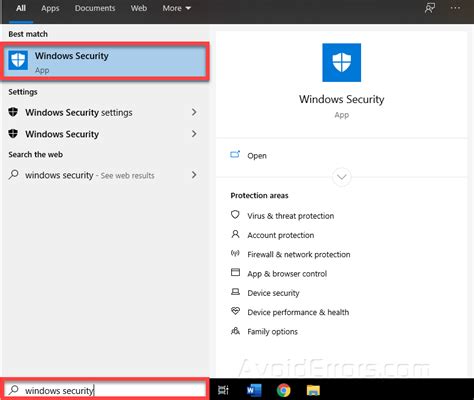Expand arrow for web search result
This screenshot has width=474, height=400.
point(194,175)
